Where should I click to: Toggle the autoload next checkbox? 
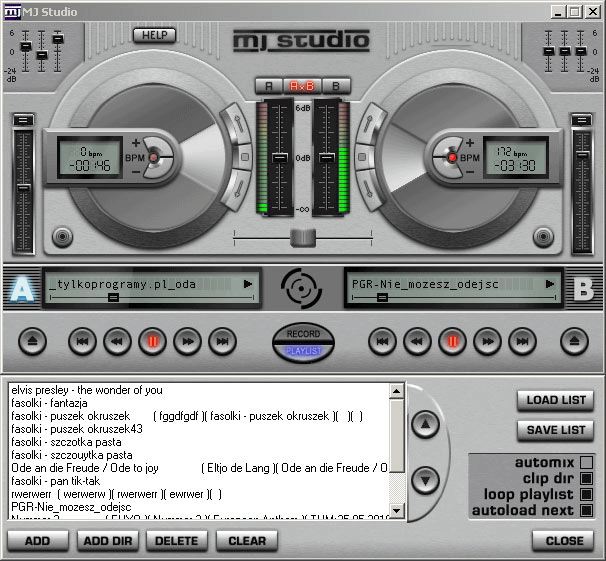click(x=586, y=510)
